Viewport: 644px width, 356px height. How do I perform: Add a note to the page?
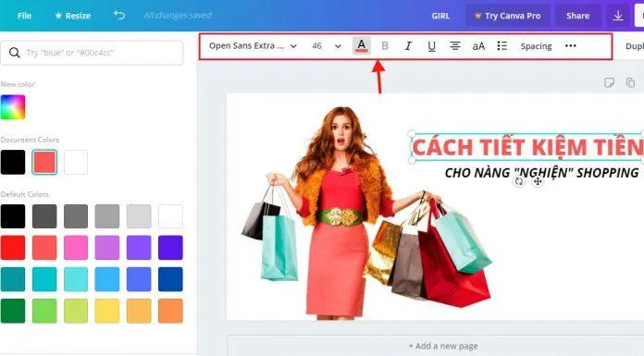click(609, 82)
